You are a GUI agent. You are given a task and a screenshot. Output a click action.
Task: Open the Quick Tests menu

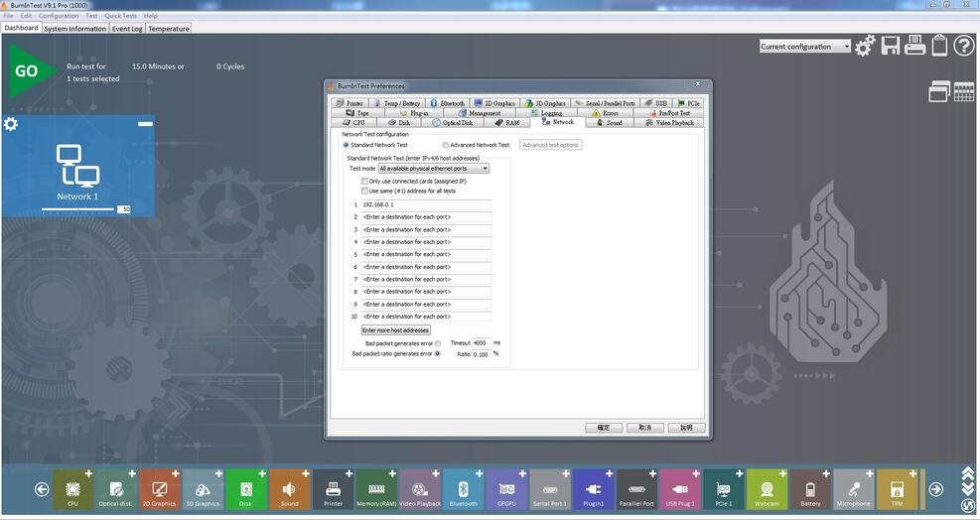point(120,16)
